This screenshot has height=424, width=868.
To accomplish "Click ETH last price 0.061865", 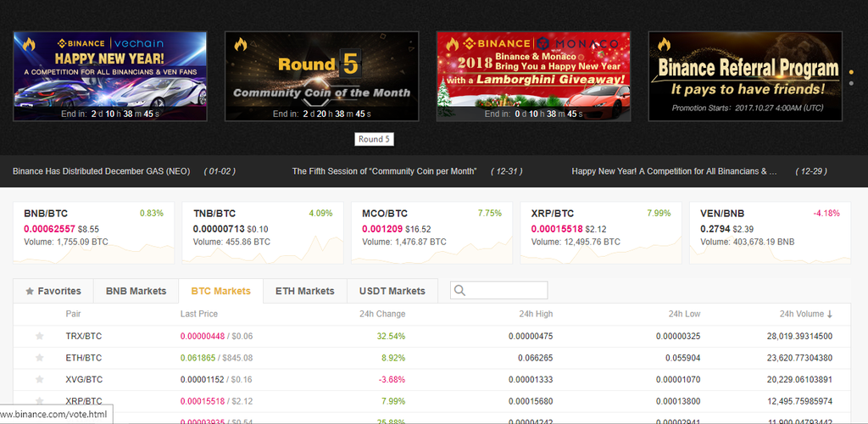I will click(x=198, y=358).
